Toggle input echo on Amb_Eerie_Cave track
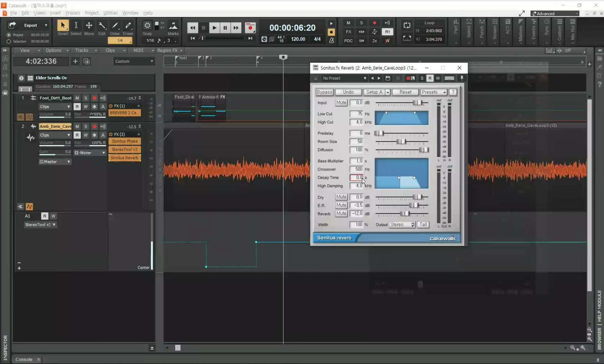The width and height of the screenshot is (604, 364). click(103, 127)
